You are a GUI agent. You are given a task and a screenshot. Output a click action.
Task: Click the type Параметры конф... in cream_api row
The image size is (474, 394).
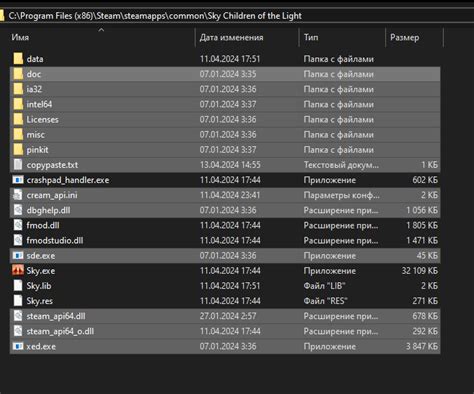click(342, 195)
